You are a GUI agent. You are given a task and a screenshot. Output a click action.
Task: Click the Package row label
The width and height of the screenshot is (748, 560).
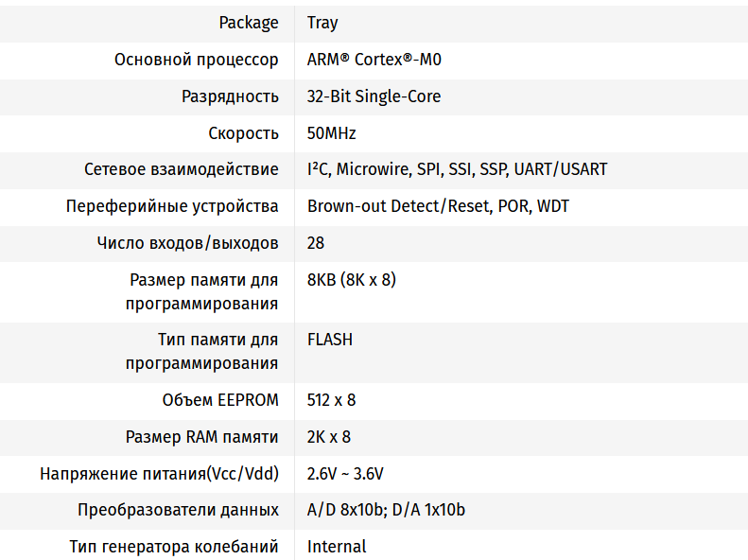click(x=249, y=23)
